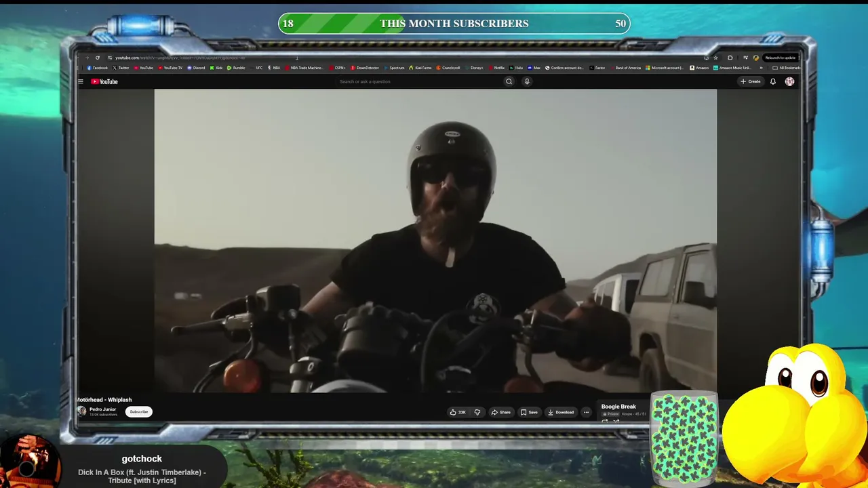Click the YouTube logo in the header
Viewport: 868px width, 488px height.
(104, 81)
